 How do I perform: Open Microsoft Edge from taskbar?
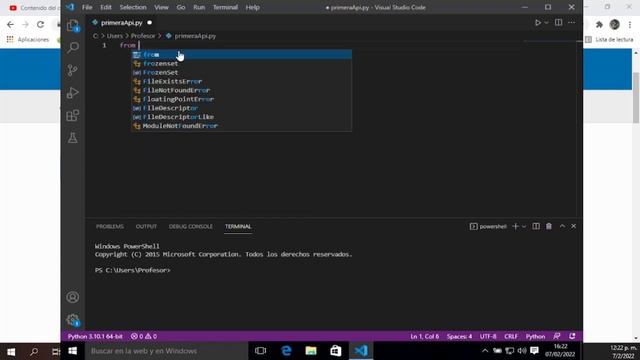286,351
